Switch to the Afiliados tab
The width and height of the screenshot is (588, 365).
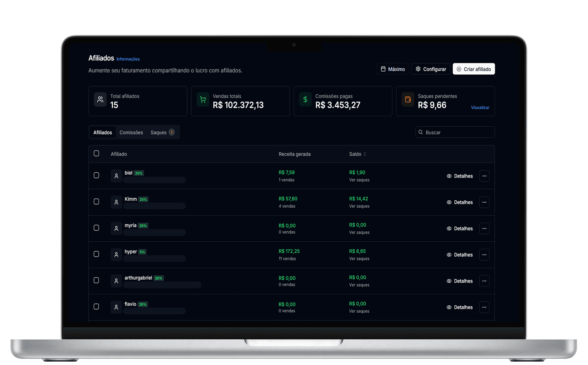[103, 132]
